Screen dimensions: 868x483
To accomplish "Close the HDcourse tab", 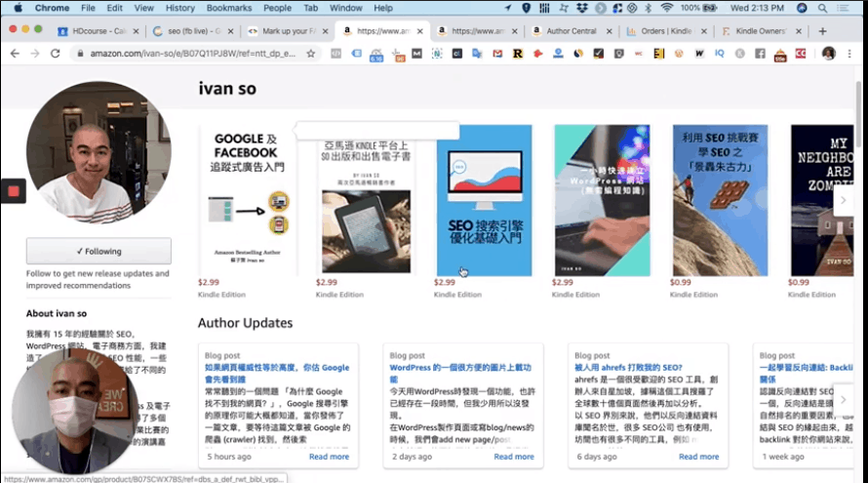I will tap(136, 31).
